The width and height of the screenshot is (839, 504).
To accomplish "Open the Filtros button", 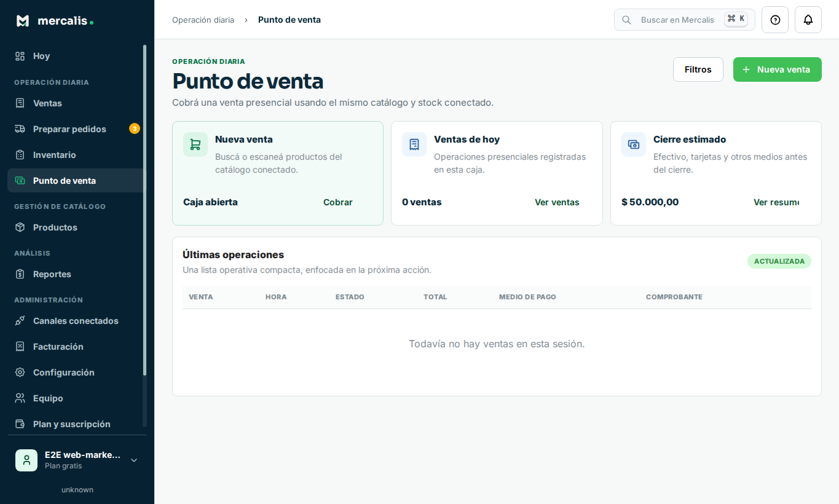I will pos(698,69).
